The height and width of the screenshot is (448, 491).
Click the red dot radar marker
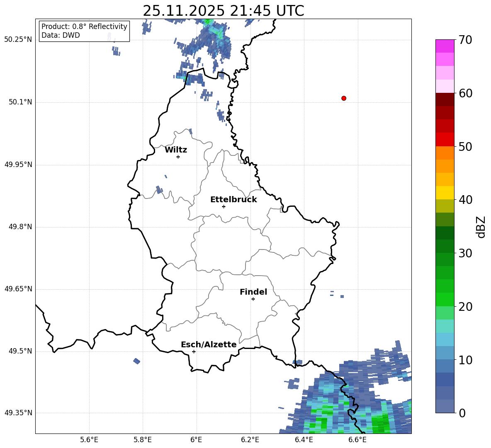[344, 98]
